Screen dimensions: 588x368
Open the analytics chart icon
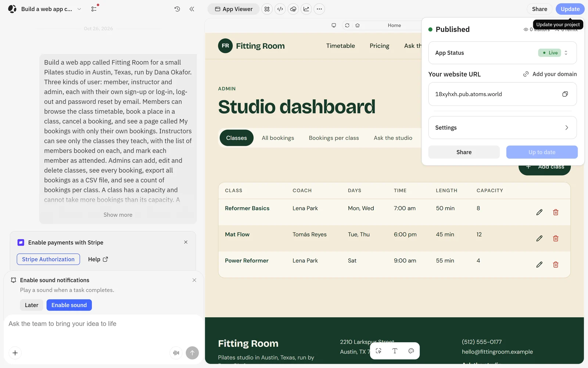coord(306,9)
